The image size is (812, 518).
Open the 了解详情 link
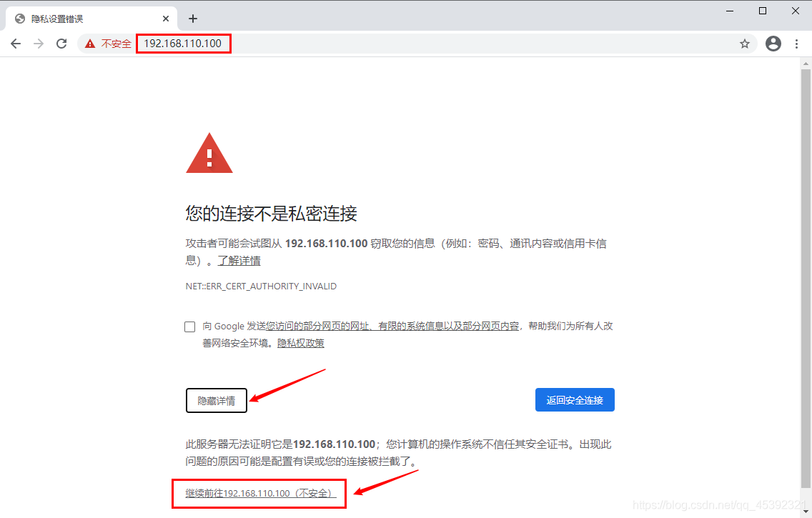pyautogui.click(x=239, y=260)
